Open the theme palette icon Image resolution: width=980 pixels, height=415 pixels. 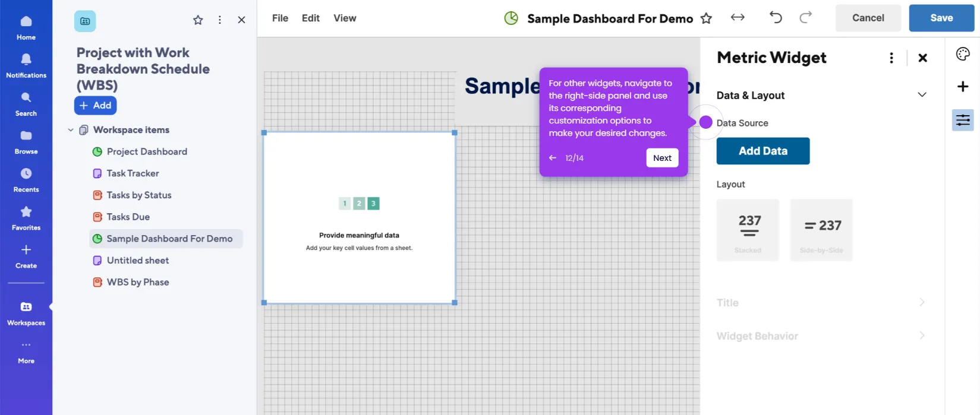click(963, 54)
